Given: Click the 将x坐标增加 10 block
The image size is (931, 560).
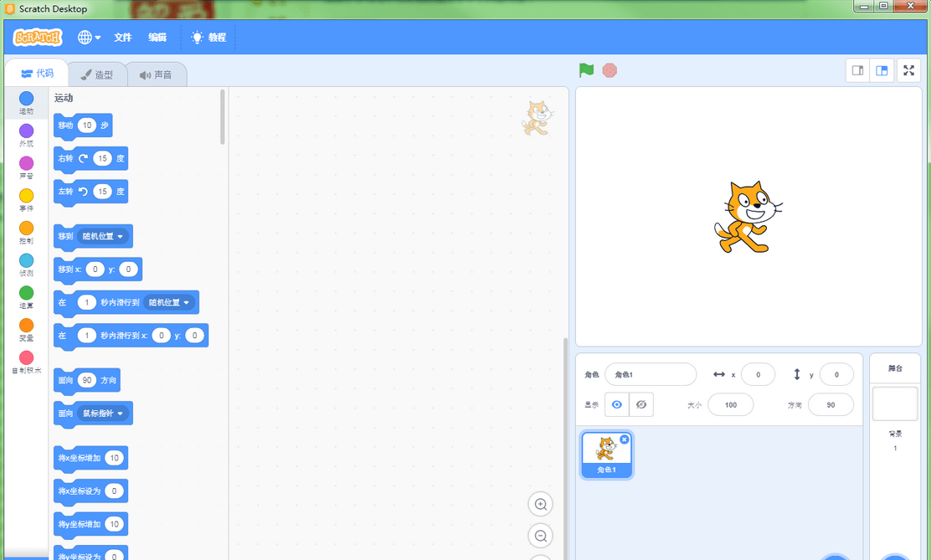Looking at the screenshot, I should coord(90,459).
